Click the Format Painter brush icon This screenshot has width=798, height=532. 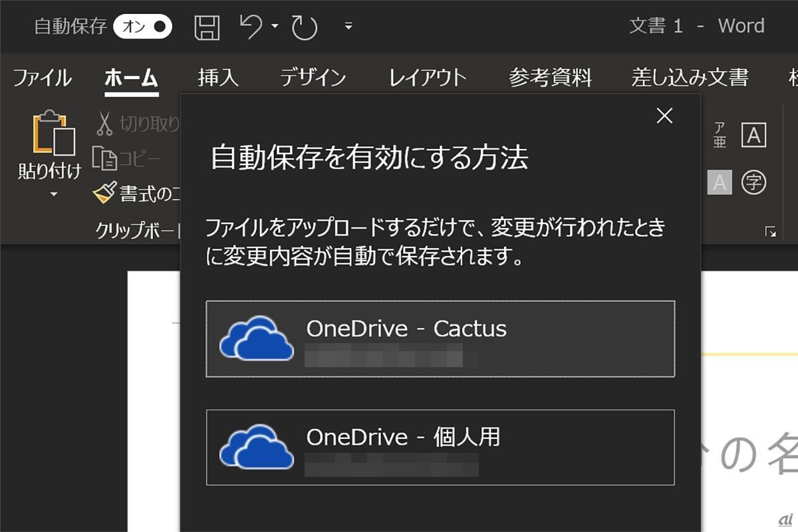pos(104,194)
